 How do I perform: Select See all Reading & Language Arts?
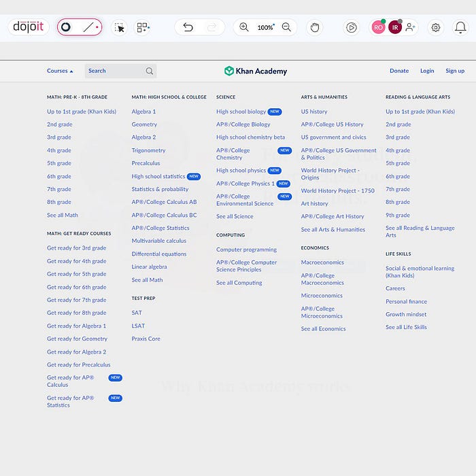tap(420, 231)
